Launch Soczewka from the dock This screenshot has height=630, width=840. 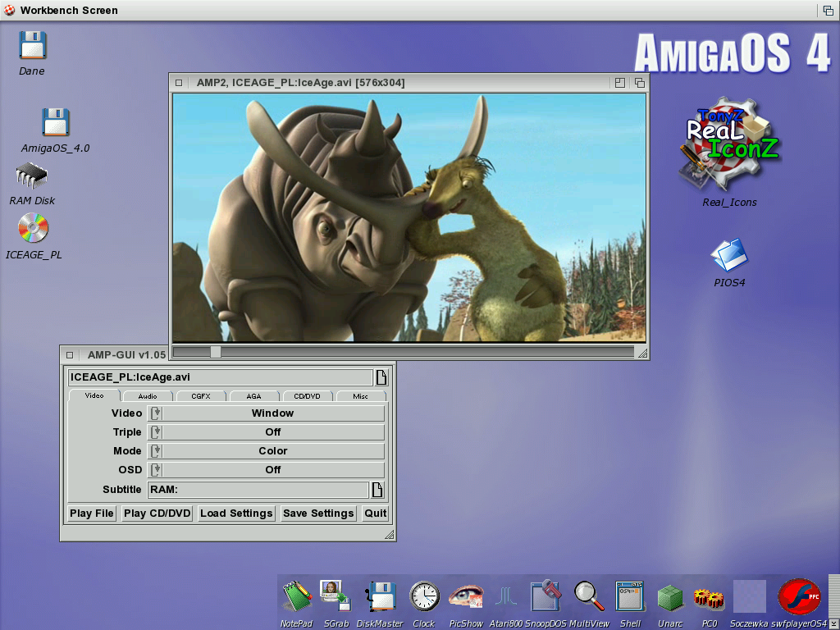point(750,596)
